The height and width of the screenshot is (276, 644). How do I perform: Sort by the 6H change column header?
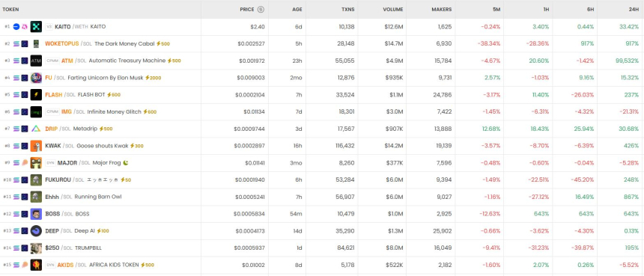(x=590, y=10)
